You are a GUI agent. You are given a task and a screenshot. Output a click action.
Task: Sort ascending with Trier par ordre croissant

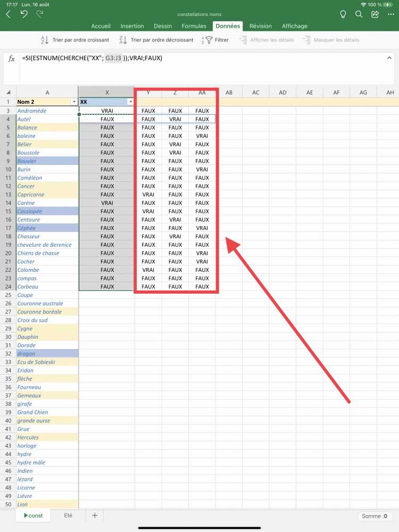[x=75, y=40]
